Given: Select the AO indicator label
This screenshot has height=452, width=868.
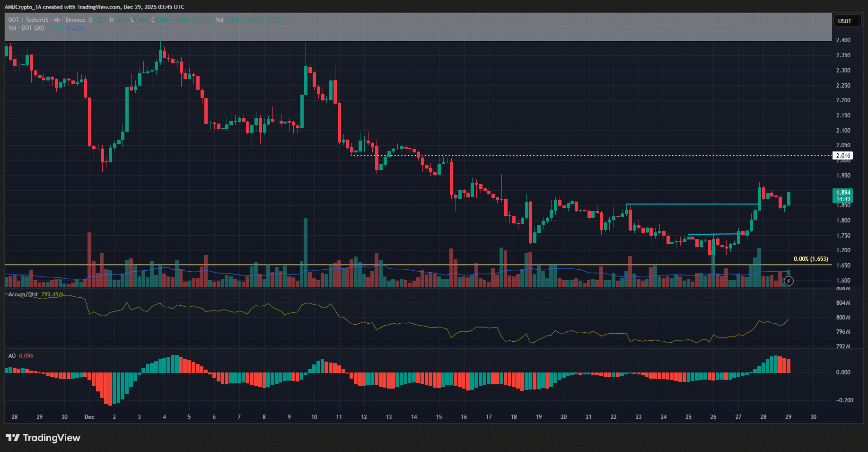Looking at the screenshot, I should (12, 356).
